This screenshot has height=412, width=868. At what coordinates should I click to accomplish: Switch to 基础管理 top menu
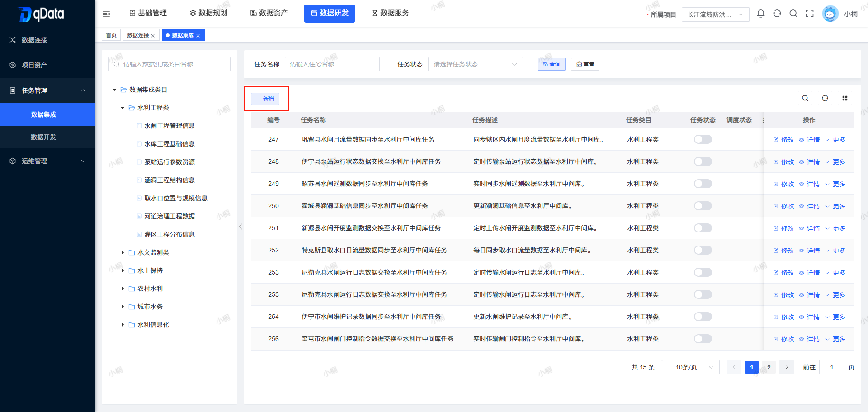[x=148, y=13]
